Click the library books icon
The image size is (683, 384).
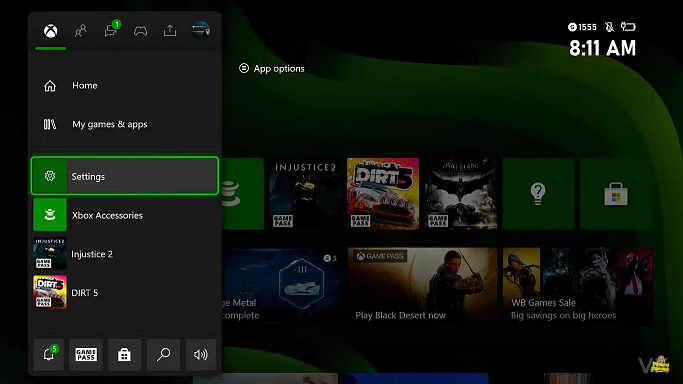click(50, 125)
